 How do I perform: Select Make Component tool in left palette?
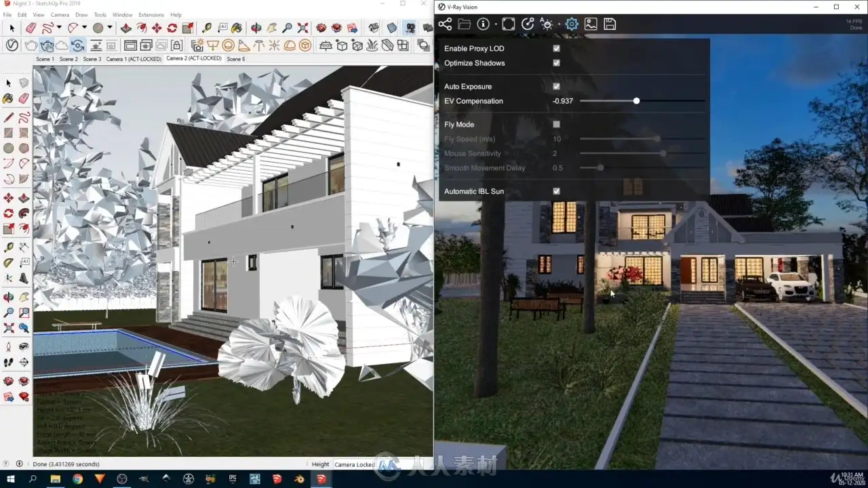(24, 83)
